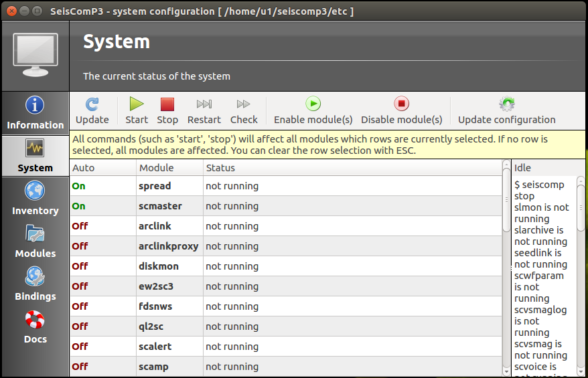Select the arclink module name
The width and height of the screenshot is (588, 378).
click(155, 226)
